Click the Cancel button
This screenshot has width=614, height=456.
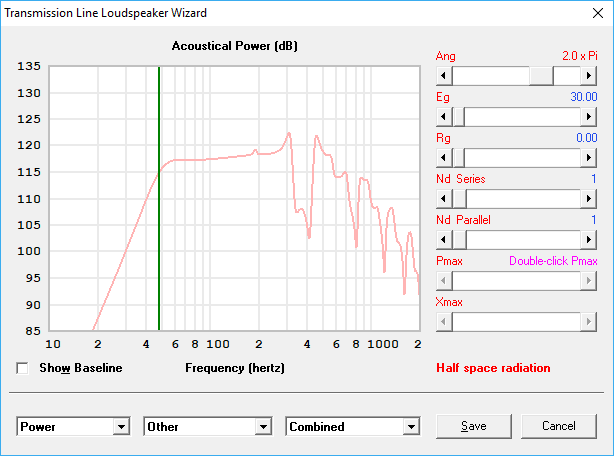coord(559,426)
